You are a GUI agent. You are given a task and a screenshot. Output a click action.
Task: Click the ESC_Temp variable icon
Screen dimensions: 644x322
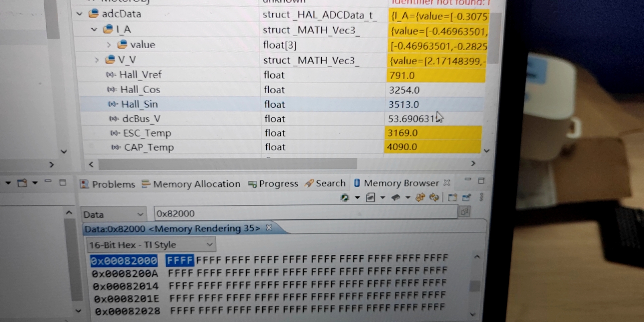click(x=115, y=133)
